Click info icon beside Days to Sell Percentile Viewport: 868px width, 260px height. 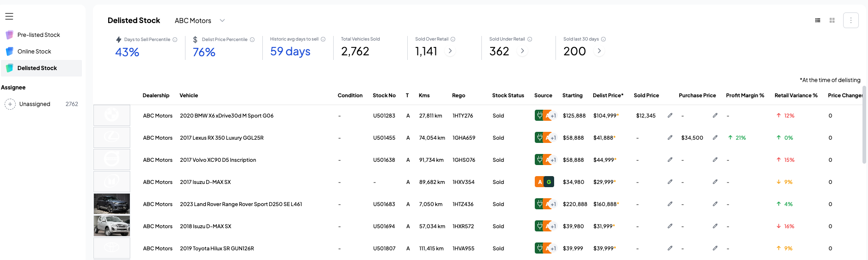pos(175,40)
